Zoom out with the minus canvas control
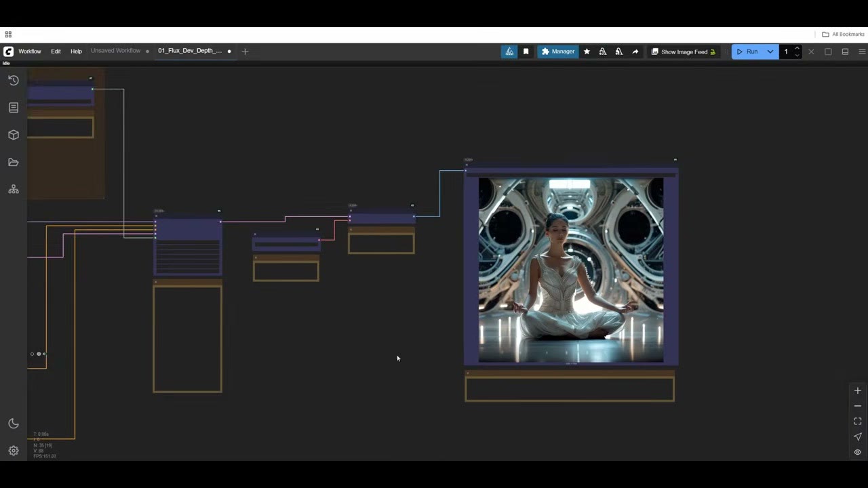This screenshot has width=868, height=488. tap(858, 406)
